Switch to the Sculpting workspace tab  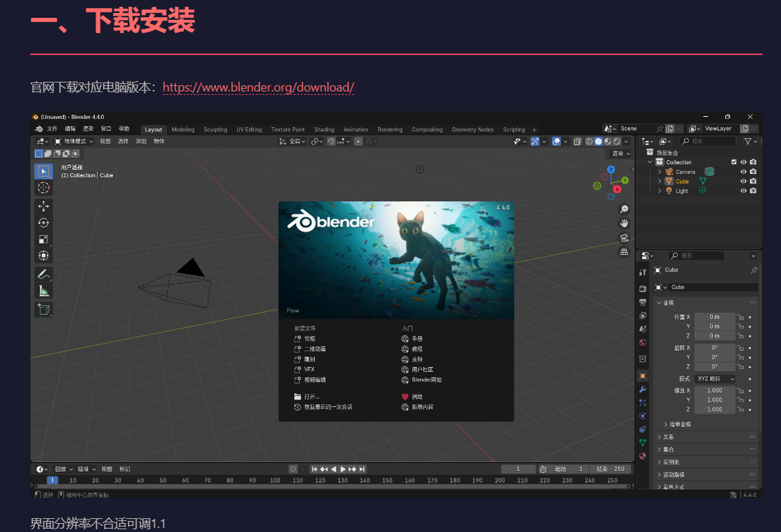[x=215, y=129]
